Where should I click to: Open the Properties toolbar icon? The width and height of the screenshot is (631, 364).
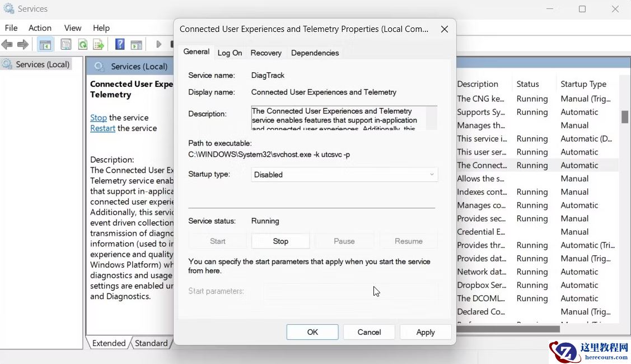(66, 44)
